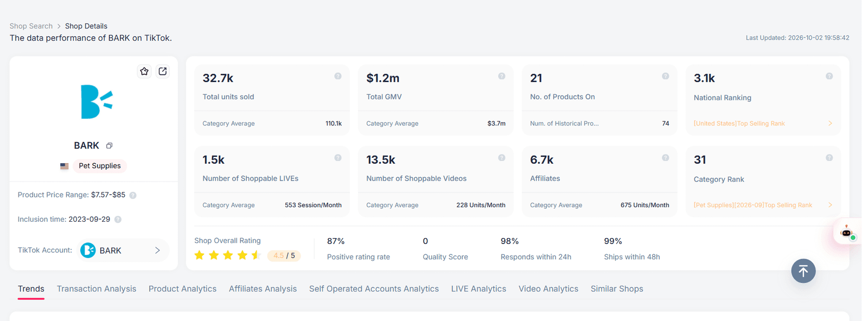Viewport: 868px width, 321px height.
Task: Click the 1.5k Shoppable LIVEs value
Action: coord(213,160)
